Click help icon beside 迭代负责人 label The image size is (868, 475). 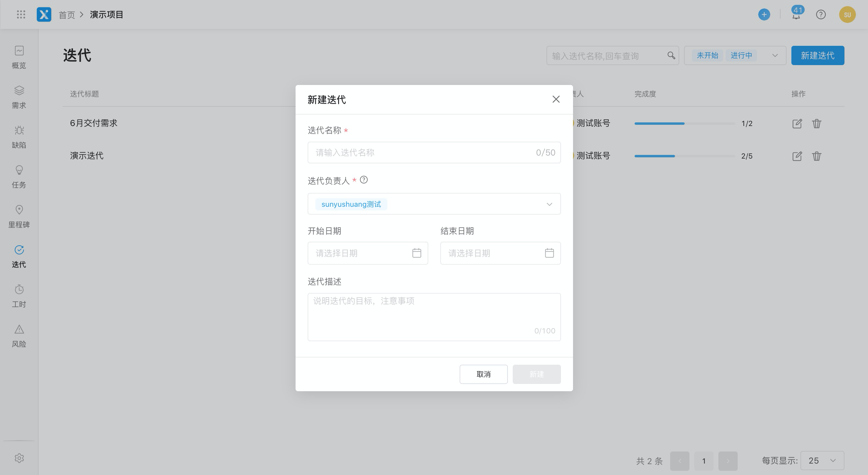363,180
